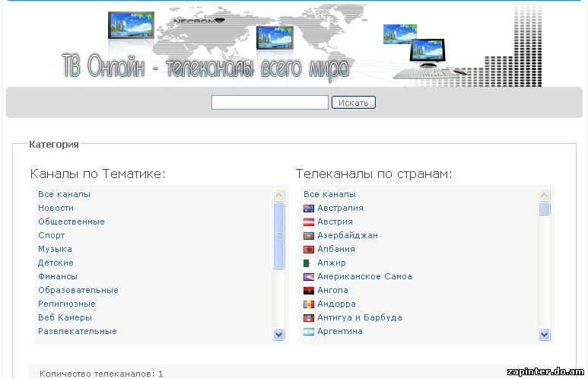Click the Argentina flag icon
Screen dimensions: 588x379
pos(309,332)
